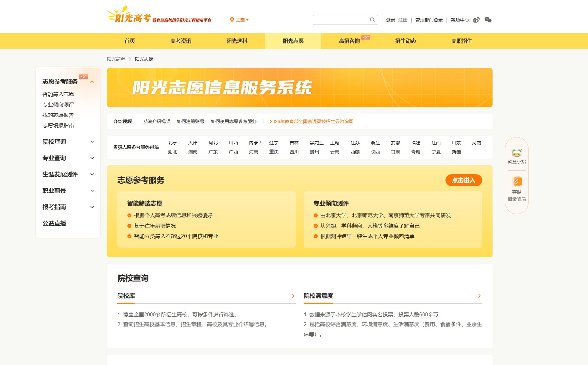Select the 阳光志愿 nav tab

[293, 41]
